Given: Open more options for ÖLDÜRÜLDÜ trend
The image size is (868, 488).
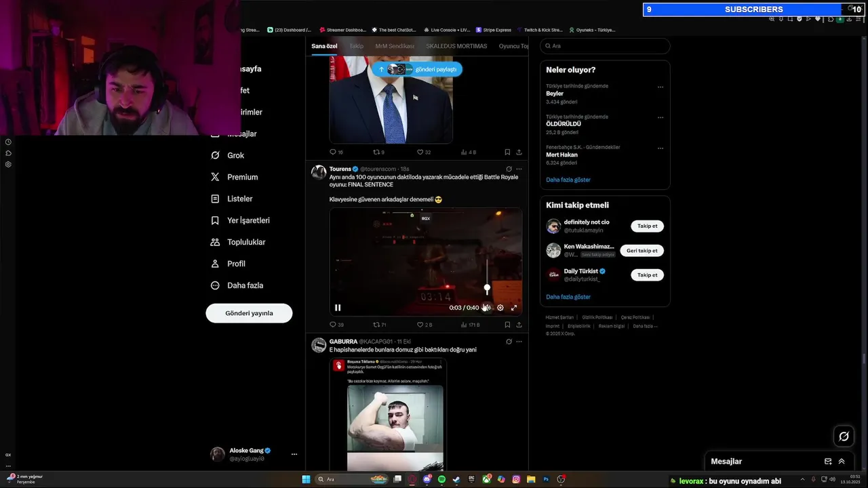Looking at the screenshot, I should (x=660, y=117).
